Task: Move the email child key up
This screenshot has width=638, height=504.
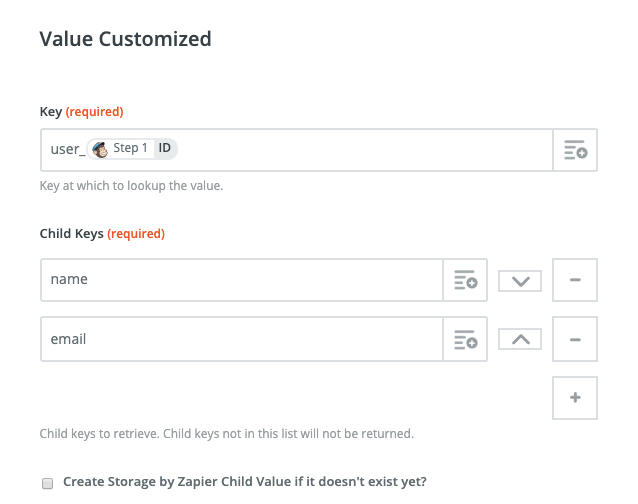Action: point(520,340)
